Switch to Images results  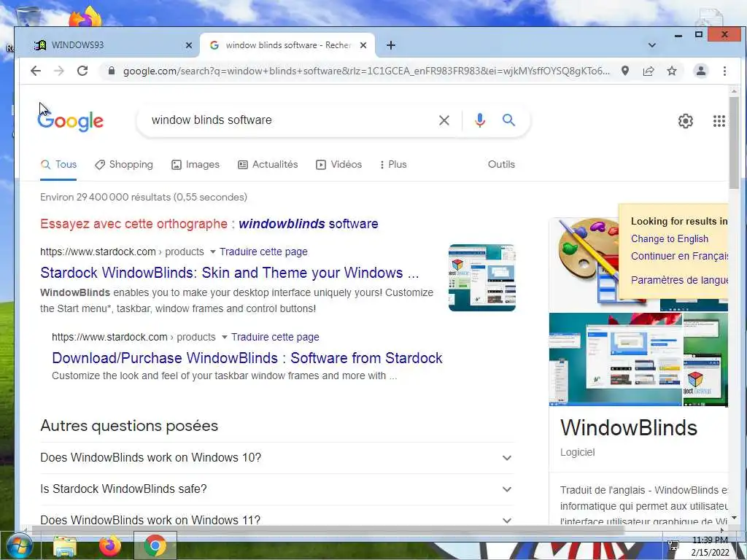point(196,165)
